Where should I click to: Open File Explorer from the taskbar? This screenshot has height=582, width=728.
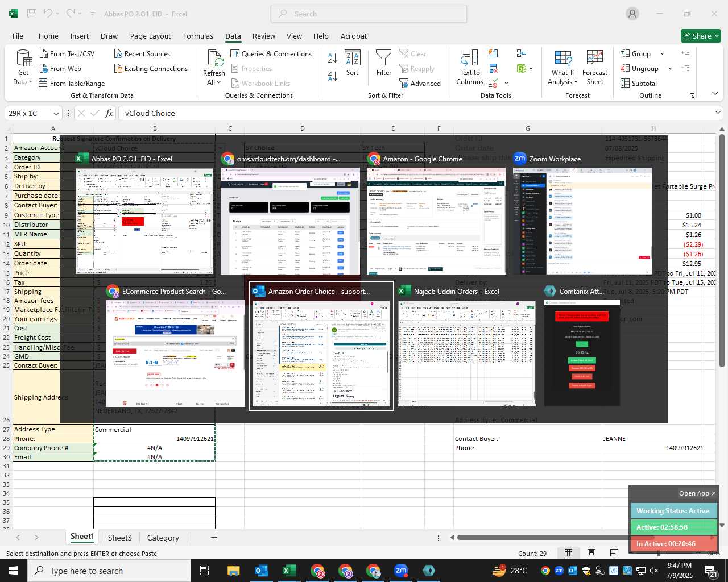pos(233,571)
